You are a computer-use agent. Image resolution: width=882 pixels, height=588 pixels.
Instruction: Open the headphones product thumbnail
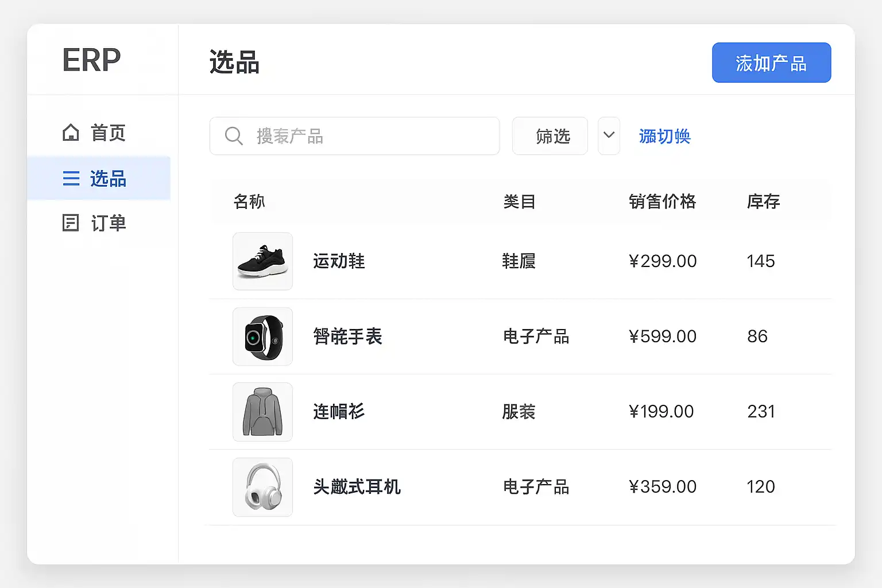click(262, 487)
